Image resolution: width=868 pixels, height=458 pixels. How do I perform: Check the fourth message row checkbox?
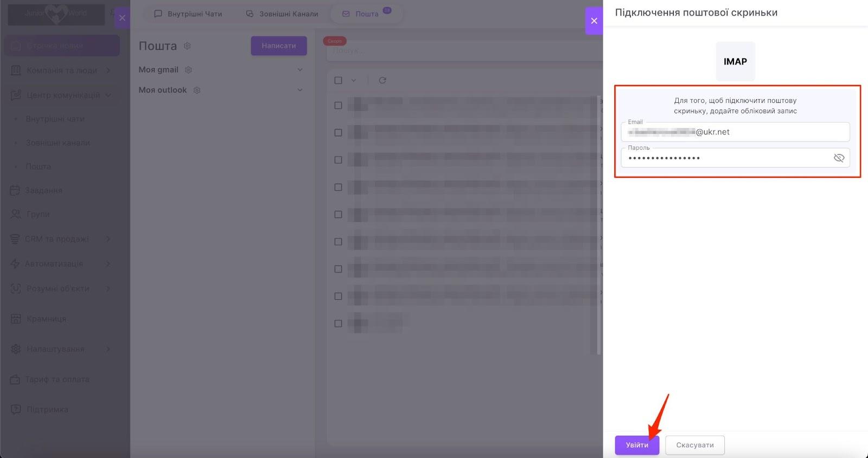[x=338, y=187]
